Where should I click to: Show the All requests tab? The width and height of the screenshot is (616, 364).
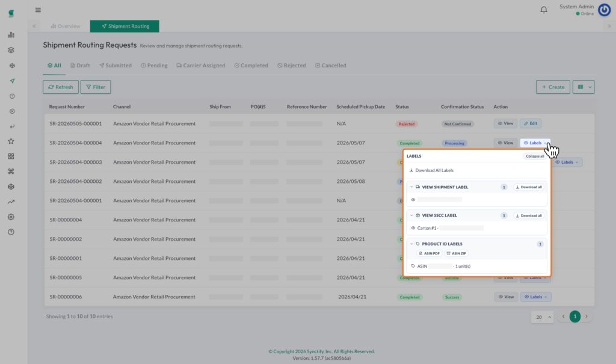pyautogui.click(x=54, y=66)
